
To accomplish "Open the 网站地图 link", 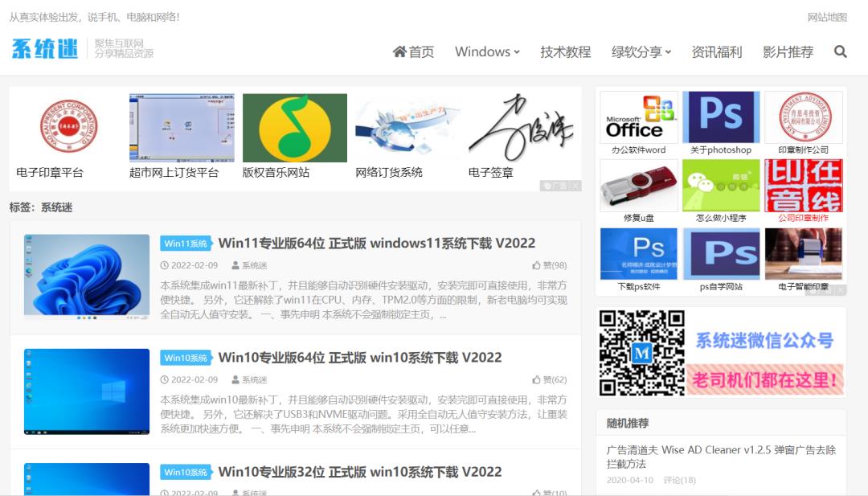I will pyautogui.click(x=827, y=17).
